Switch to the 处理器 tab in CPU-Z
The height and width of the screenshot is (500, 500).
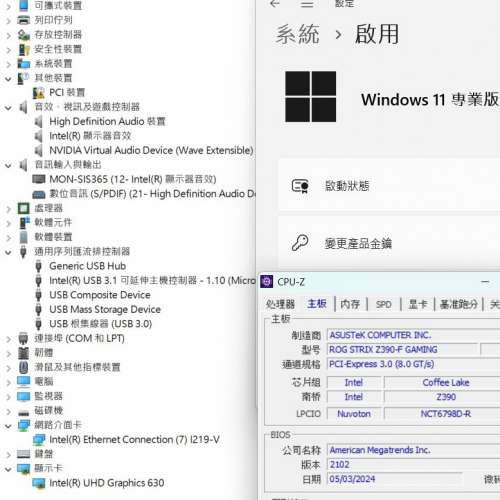[x=280, y=304]
